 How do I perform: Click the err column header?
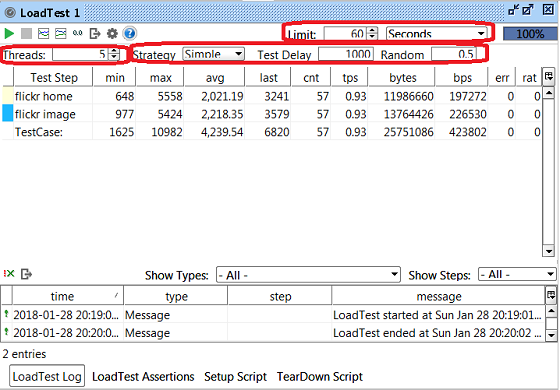point(502,78)
